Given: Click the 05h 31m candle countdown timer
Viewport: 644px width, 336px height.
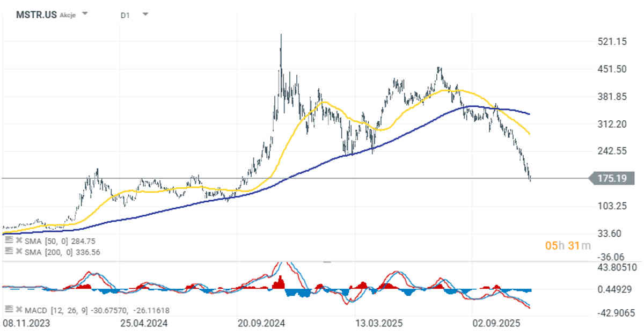Looking at the screenshot, I should (567, 246).
